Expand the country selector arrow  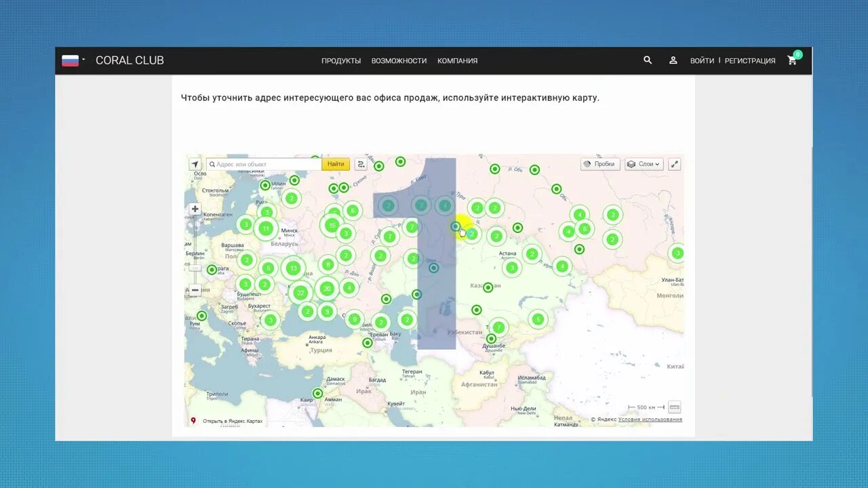[83, 60]
